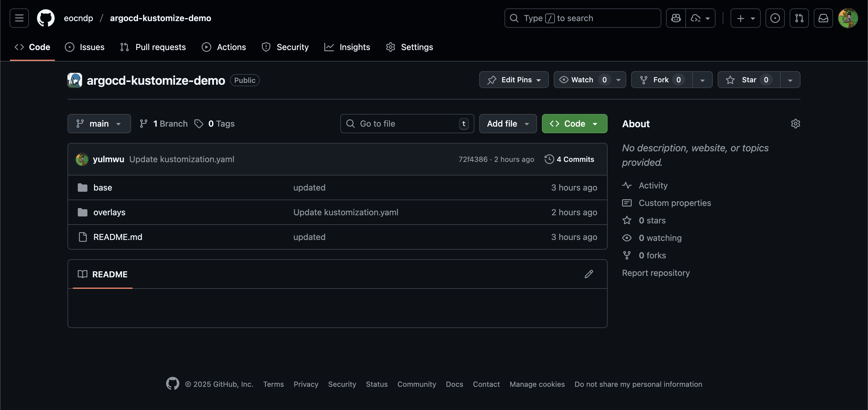Open pull requests icon in header

[x=799, y=18]
